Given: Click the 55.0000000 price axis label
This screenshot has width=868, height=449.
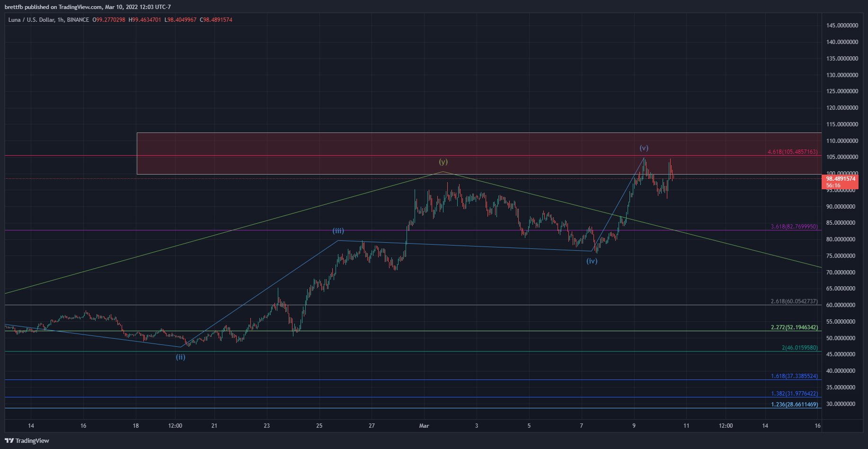Looking at the screenshot, I should point(841,322).
